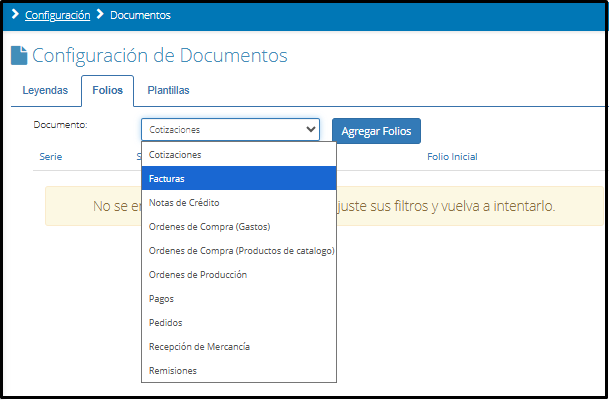Select Ordenes de Compra (Gastos) option
Screen dimensions: 609x400
coord(209,227)
